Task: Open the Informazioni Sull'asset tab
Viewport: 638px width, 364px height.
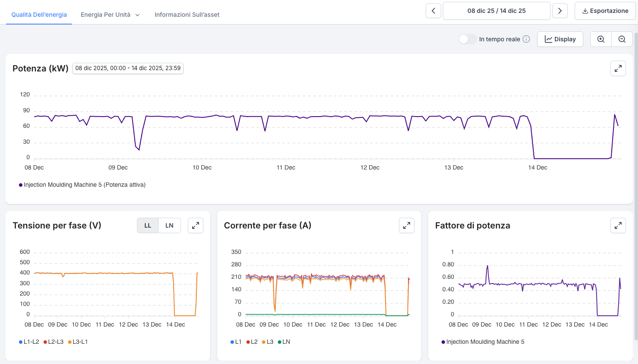Action: [x=187, y=15]
